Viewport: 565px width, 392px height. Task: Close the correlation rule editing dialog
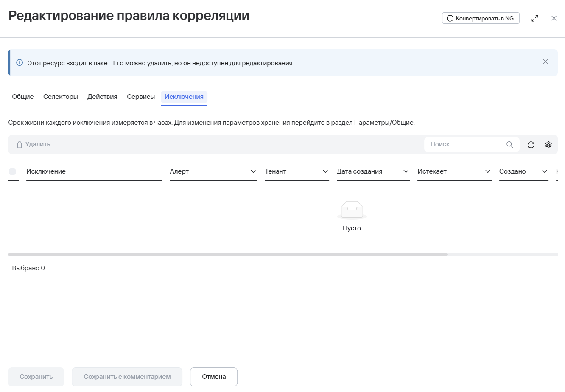tap(554, 18)
